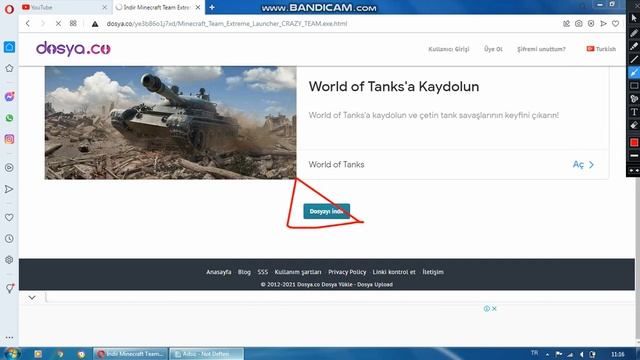Open the sidebar settings gear

[x=9, y=260]
